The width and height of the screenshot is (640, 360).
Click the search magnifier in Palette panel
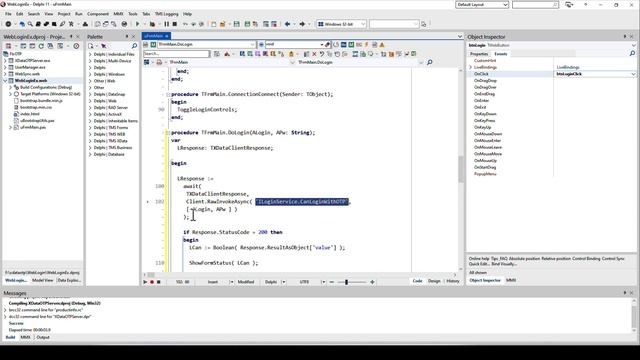pos(134,46)
